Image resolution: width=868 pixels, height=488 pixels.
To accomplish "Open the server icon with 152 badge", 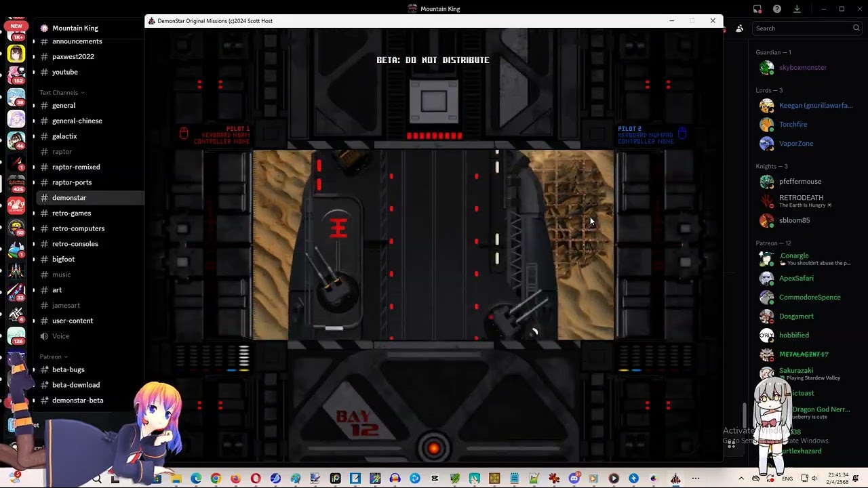I will click(16, 75).
